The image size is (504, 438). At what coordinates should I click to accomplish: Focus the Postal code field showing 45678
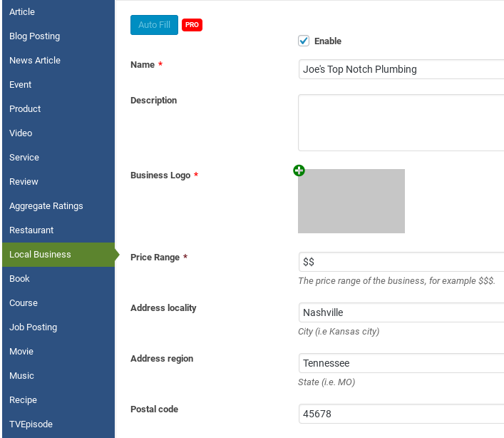(401, 414)
